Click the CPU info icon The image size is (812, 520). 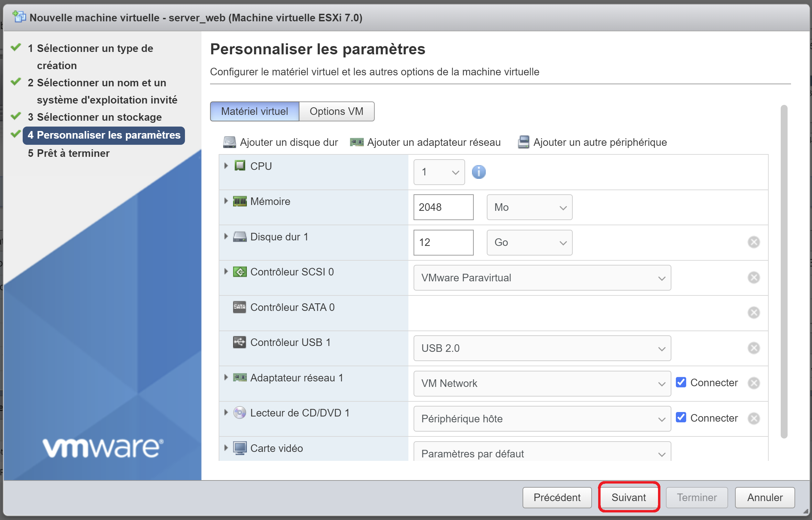coord(479,172)
